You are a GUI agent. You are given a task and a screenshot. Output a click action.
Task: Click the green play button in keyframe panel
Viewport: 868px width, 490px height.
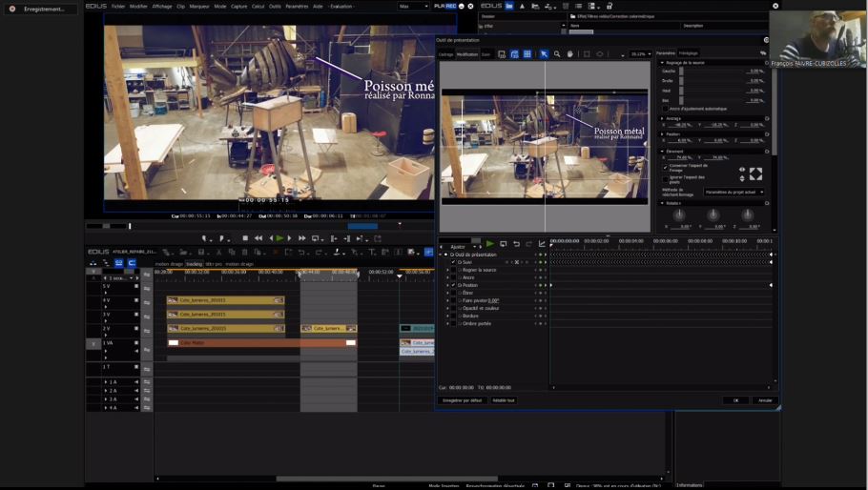coord(490,244)
